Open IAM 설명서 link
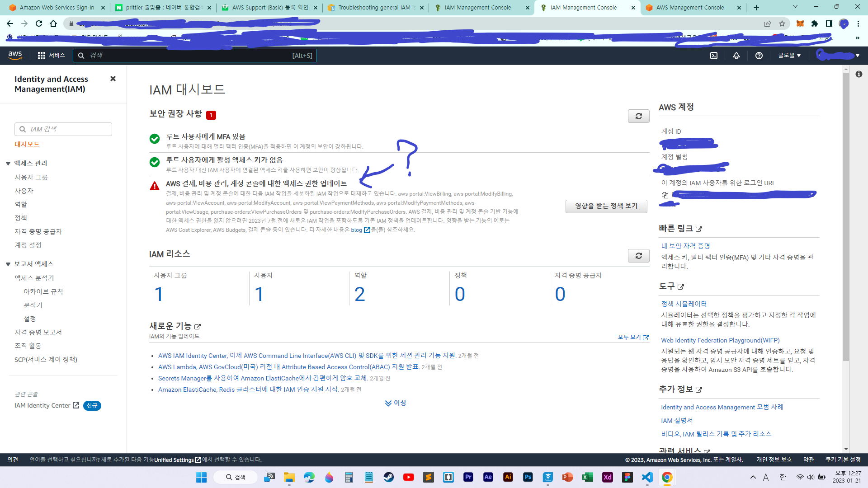 point(677,421)
